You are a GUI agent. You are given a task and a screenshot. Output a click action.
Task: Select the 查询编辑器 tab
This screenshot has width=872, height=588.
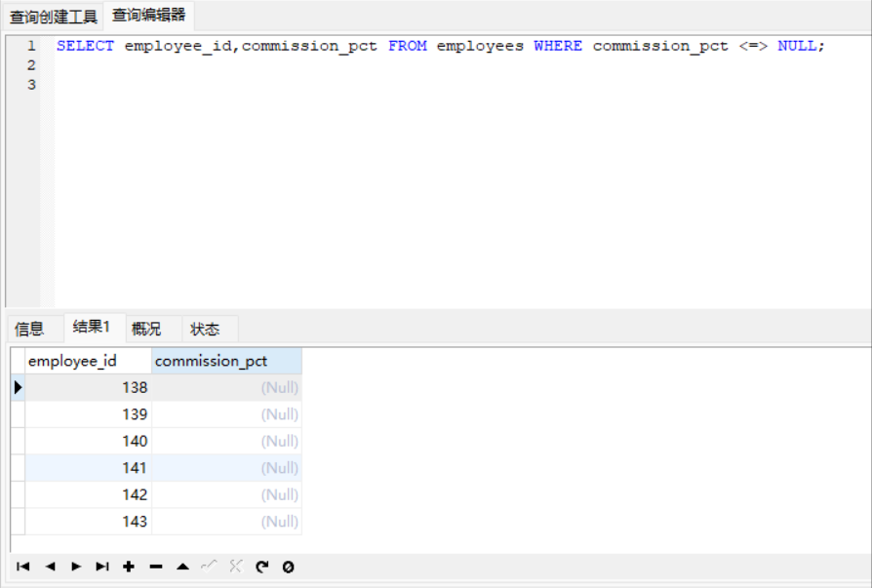(148, 15)
